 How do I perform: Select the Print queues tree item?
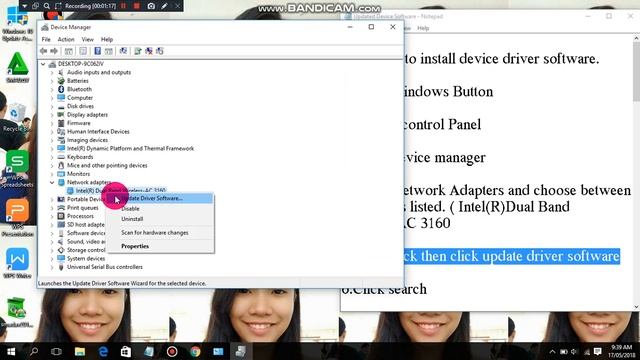[82, 208]
